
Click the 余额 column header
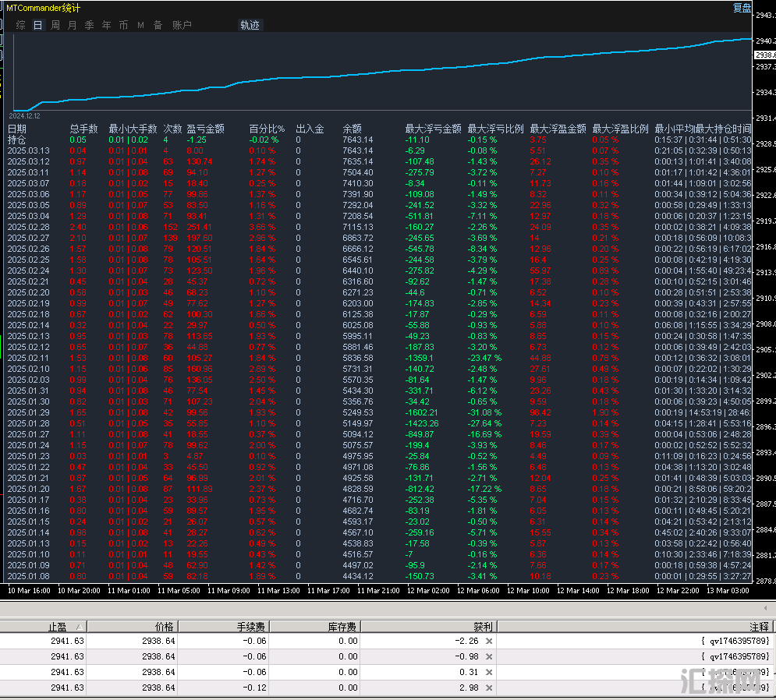(352, 129)
